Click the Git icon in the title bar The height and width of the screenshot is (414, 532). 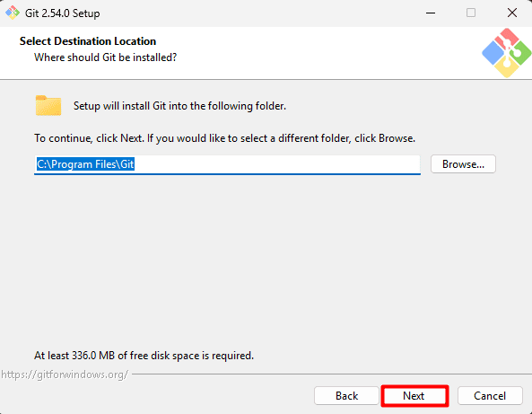tap(13, 13)
